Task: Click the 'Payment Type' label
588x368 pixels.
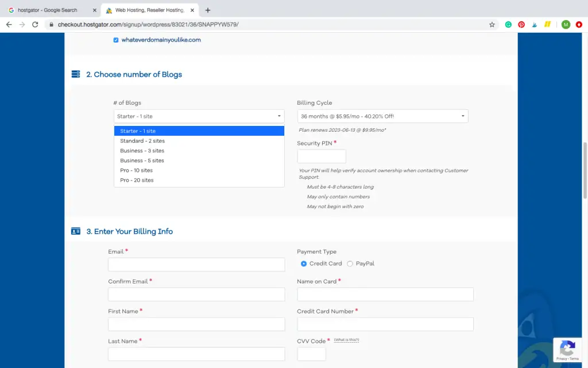Action: coord(316,252)
